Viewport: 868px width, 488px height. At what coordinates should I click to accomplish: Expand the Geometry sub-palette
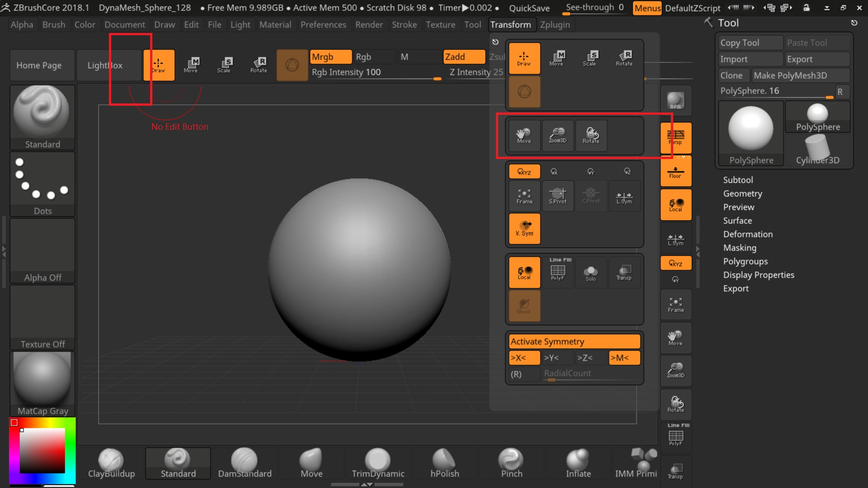click(742, 193)
